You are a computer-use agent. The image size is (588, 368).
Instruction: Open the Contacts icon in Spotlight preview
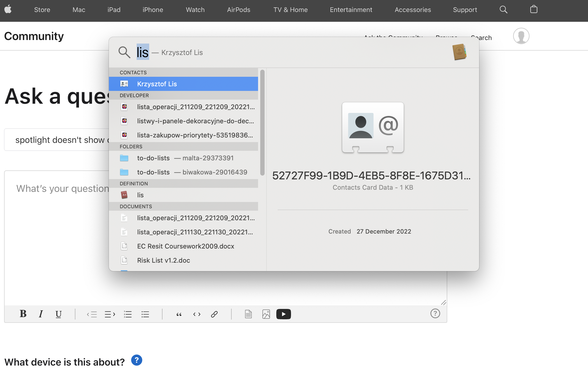pyautogui.click(x=460, y=52)
